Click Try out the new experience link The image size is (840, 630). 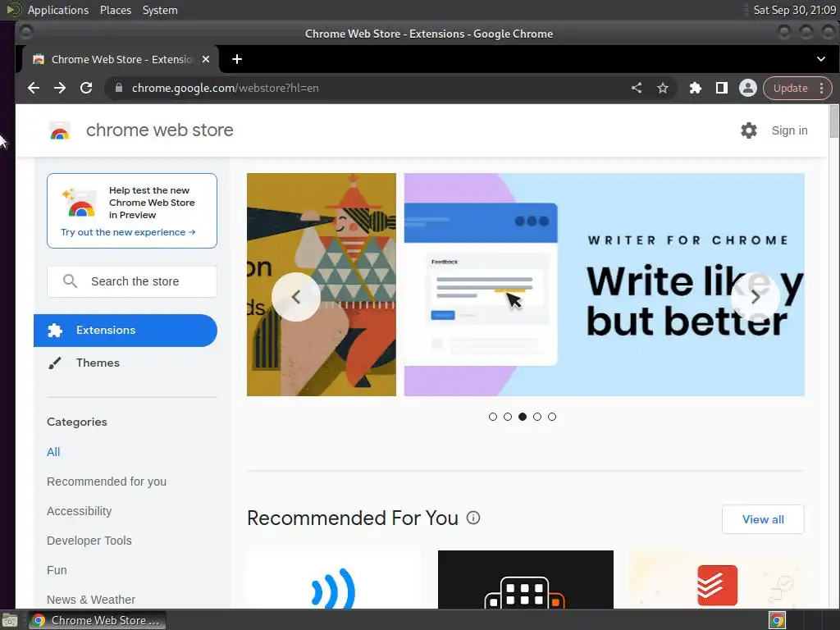128,232
